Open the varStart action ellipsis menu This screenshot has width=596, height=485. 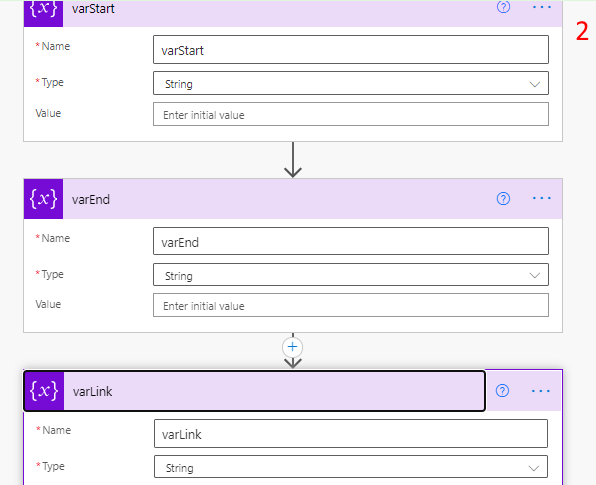[542, 7]
